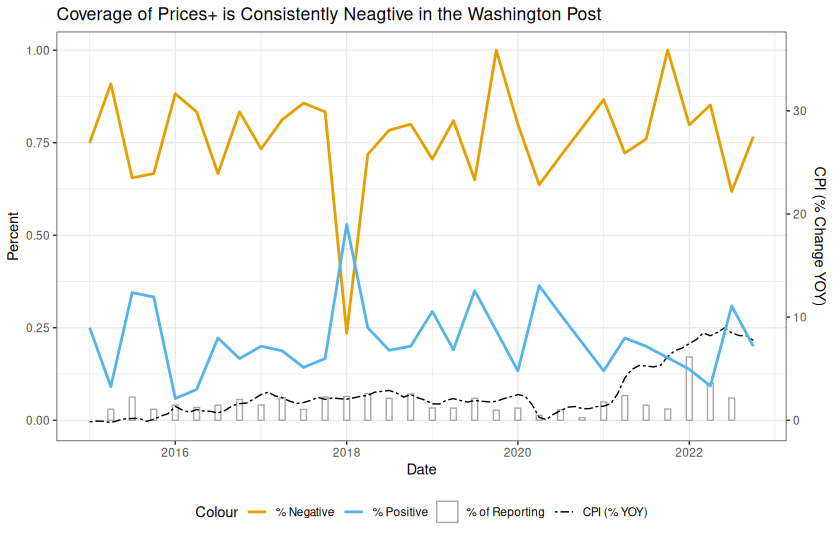The height and width of the screenshot is (538, 833).
Task: Click the orange % Negative legend line
Action: (259, 512)
